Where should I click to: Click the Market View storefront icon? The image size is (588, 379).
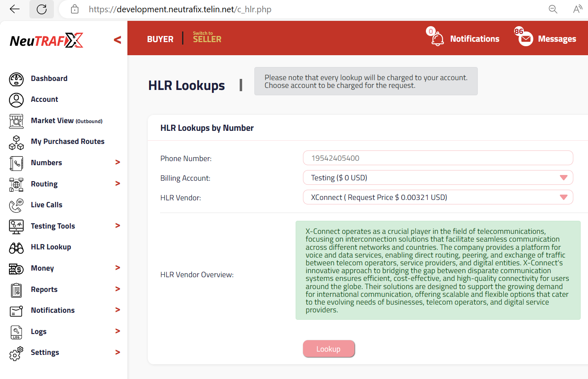(x=16, y=121)
